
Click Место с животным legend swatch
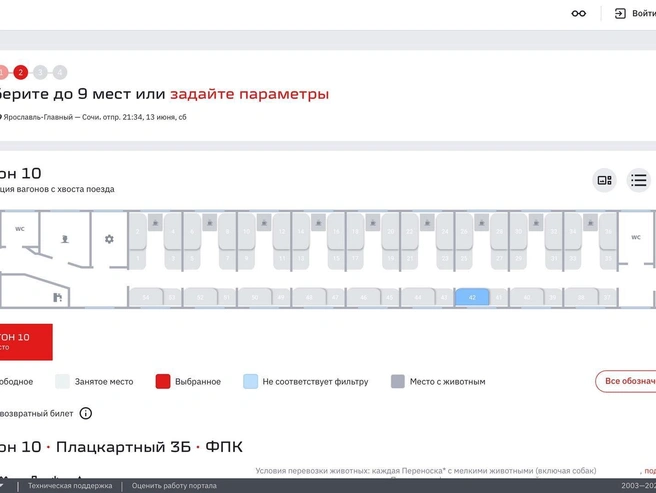397,382
